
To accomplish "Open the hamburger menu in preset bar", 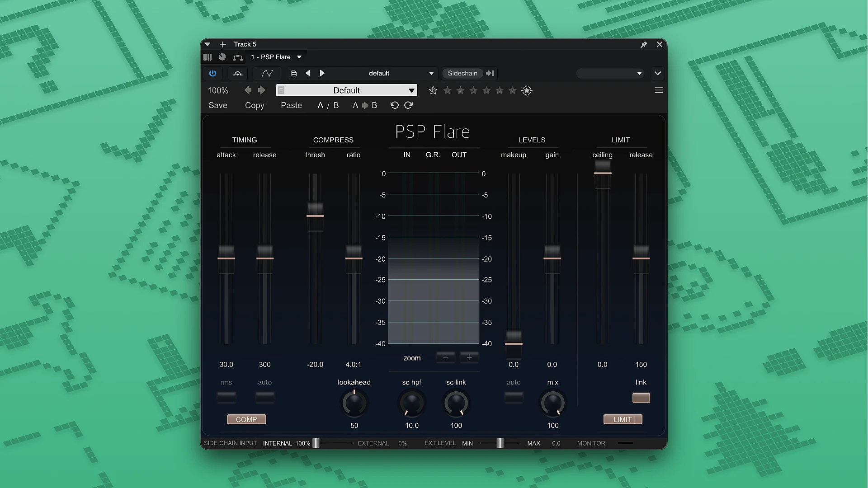I will pos(659,90).
